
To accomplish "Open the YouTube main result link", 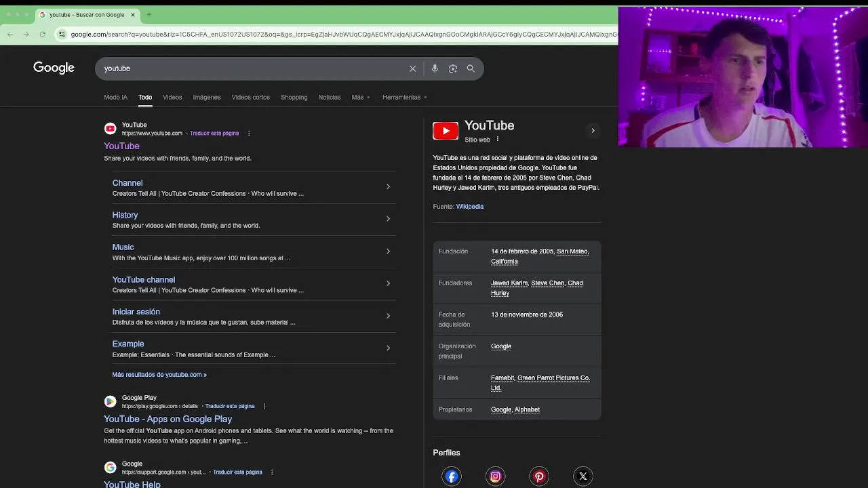I will click(x=121, y=146).
